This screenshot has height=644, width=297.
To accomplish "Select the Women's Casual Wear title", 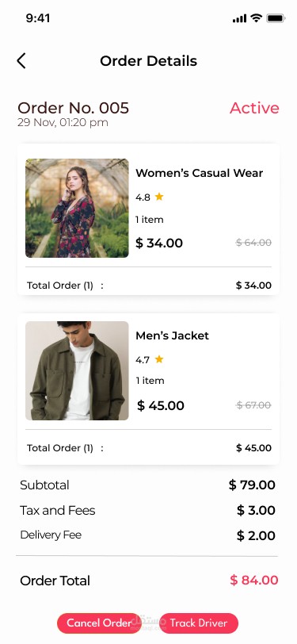I will click(200, 173).
